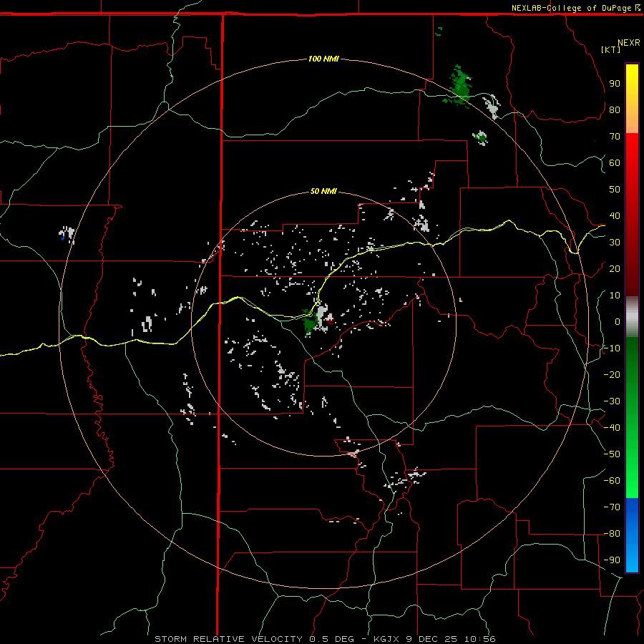Click the 50 NMI range ring label
The height and width of the screenshot is (644, 644).
pyautogui.click(x=323, y=191)
